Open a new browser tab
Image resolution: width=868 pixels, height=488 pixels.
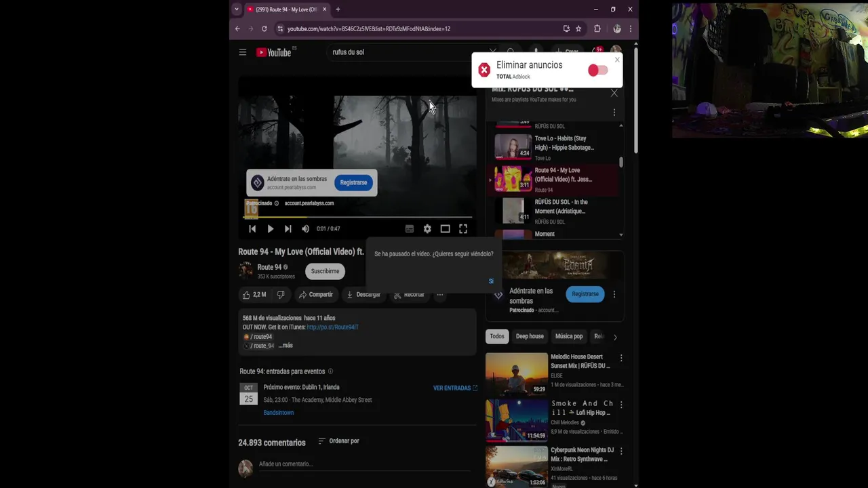pos(338,9)
